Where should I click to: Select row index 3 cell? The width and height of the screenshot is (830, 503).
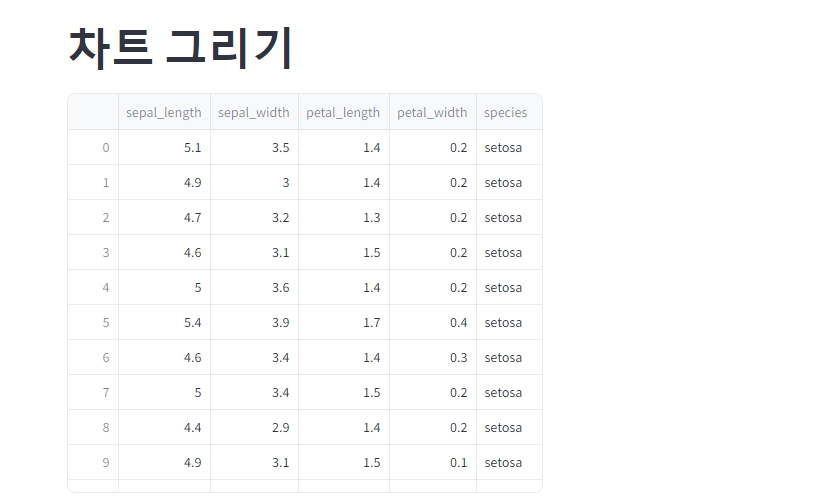pos(93,252)
